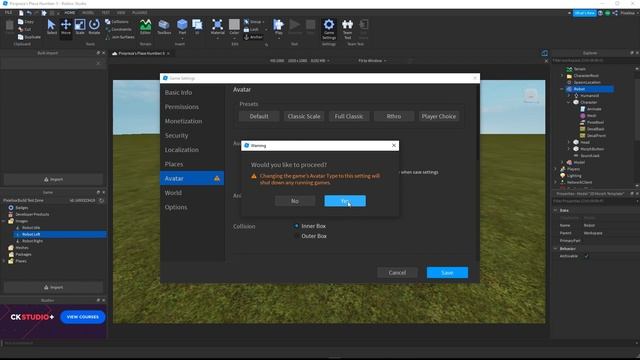Toggle the Archivable checkbox in Properties
640x360 pixels.
587,256
